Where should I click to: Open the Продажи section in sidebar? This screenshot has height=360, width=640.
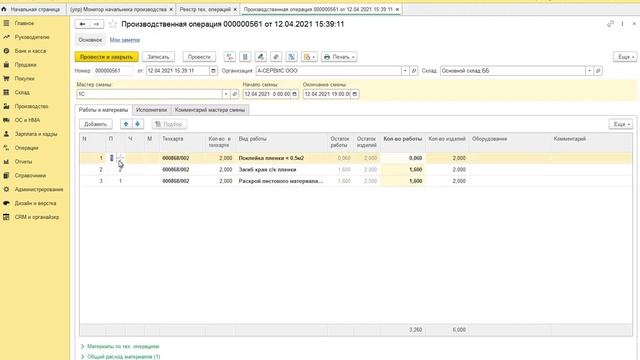(25, 65)
